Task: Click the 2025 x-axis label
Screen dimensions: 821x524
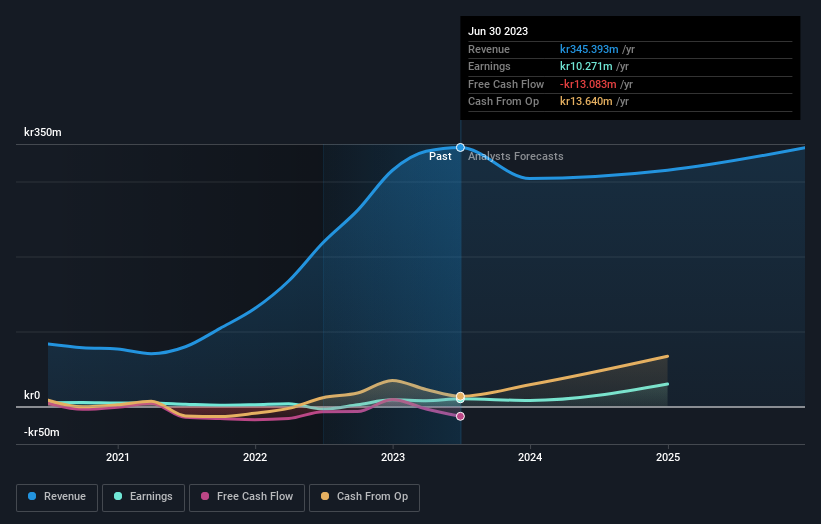Action: (x=668, y=457)
